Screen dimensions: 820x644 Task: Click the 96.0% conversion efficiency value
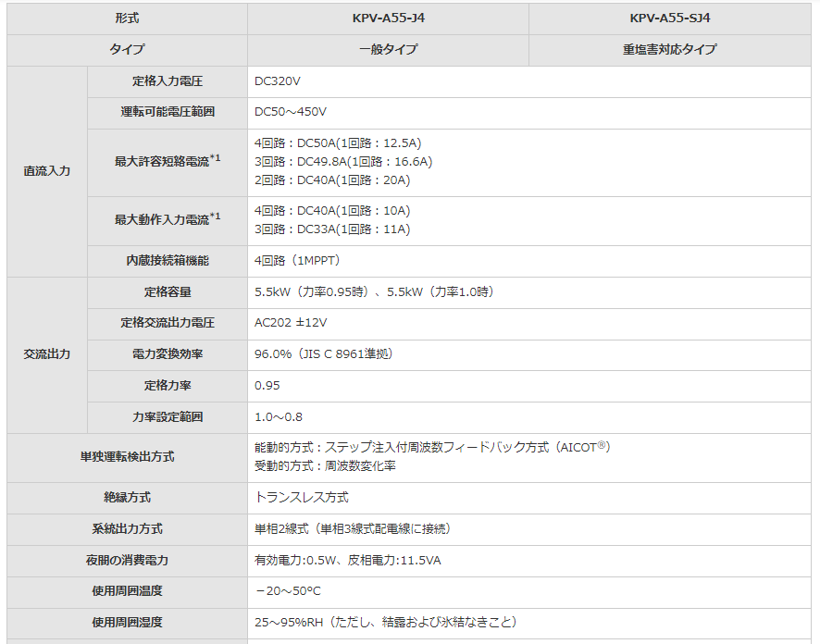point(324,354)
